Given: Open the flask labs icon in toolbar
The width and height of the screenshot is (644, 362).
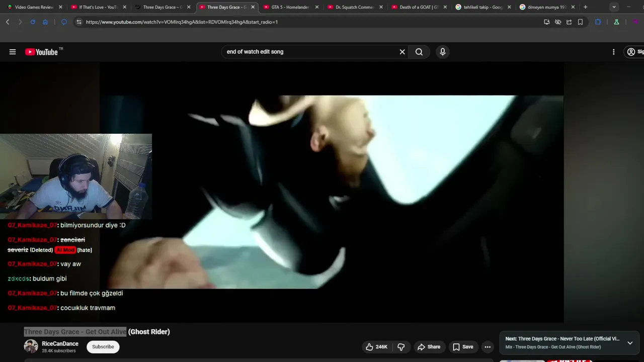Looking at the screenshot, I should pos(616,22).
